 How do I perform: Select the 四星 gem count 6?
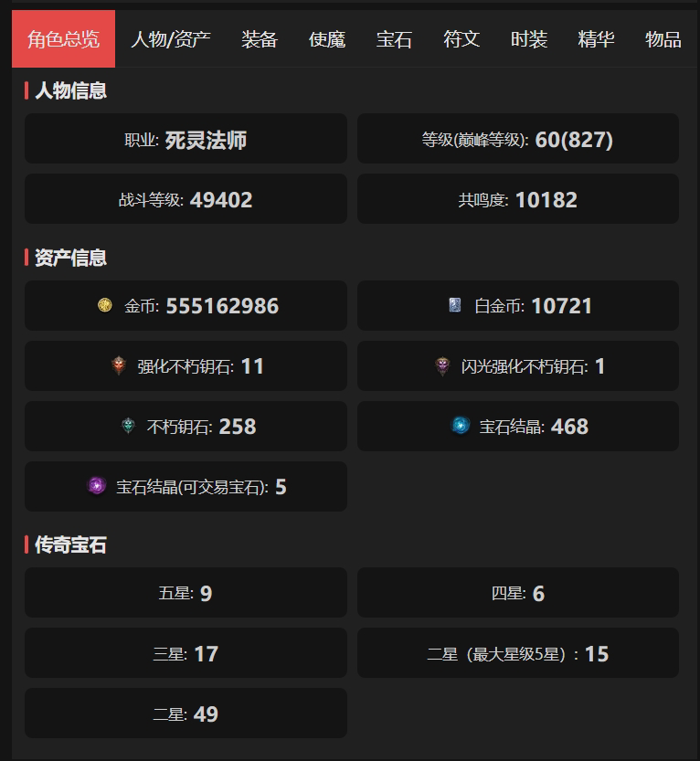coord(538,594)
